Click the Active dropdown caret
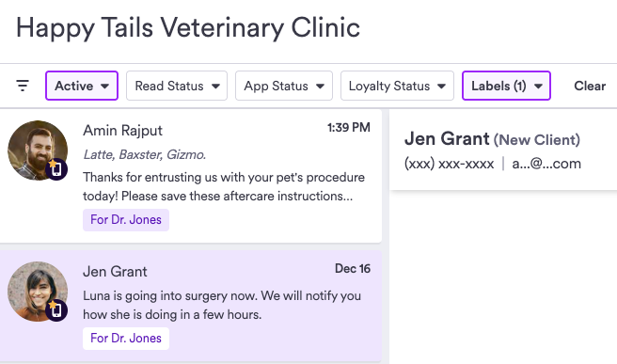Viewport: 617px width, 364px height. [x=104, y=87]
